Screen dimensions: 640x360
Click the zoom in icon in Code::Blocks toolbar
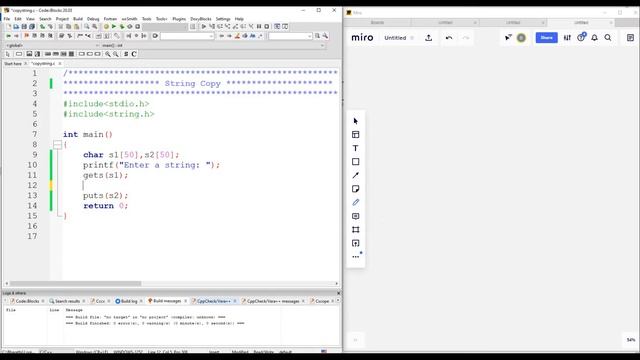[108, 54]
